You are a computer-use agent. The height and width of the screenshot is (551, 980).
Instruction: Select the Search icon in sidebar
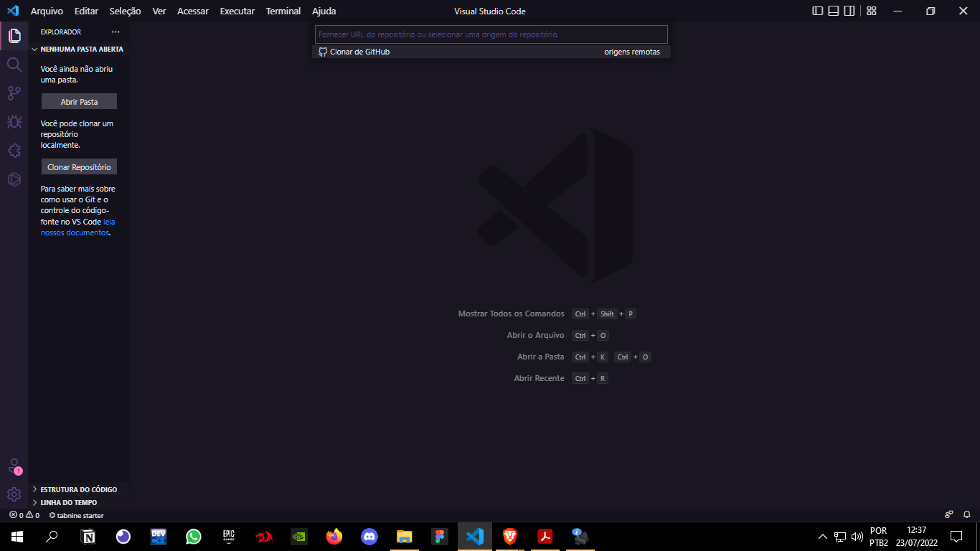coord(14,65)
